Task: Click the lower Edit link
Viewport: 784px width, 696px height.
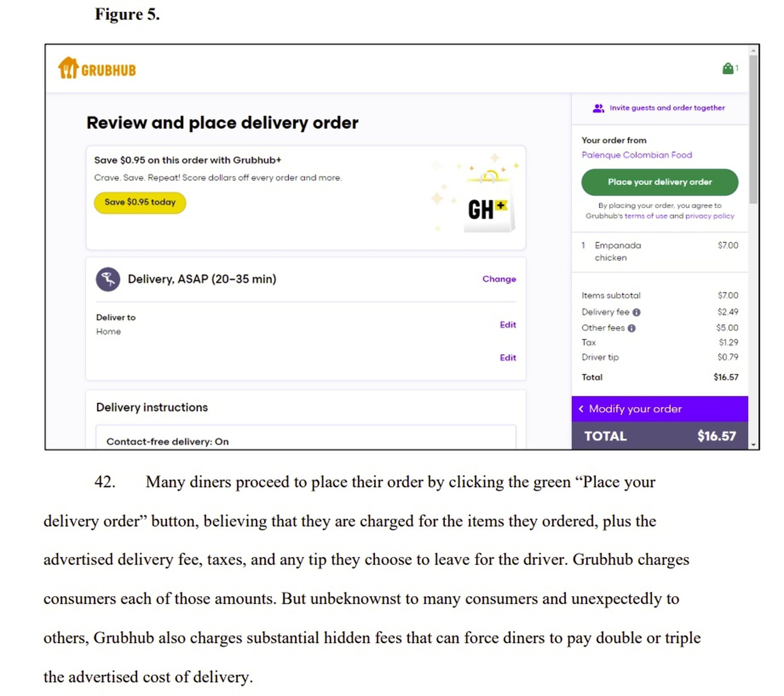Action: 508,357
